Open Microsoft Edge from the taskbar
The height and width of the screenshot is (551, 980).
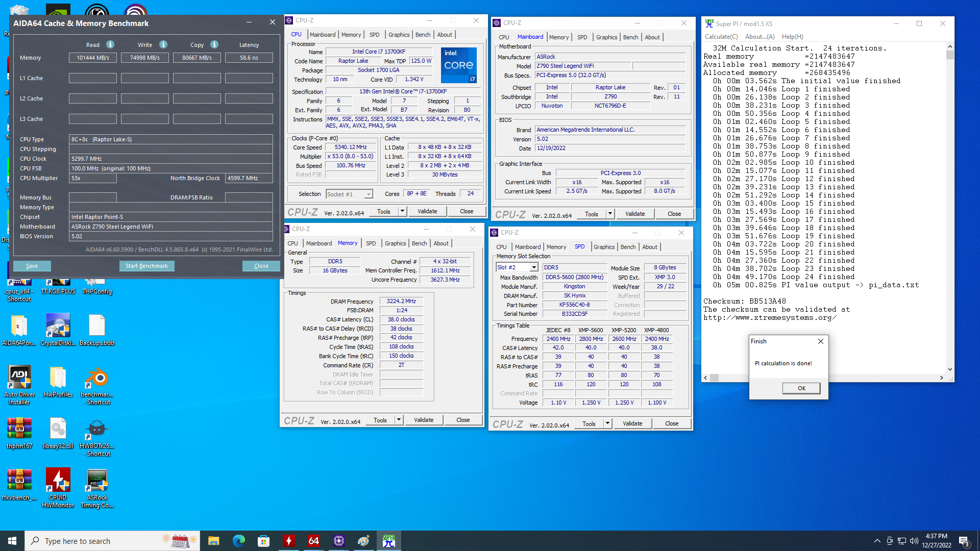238,541
